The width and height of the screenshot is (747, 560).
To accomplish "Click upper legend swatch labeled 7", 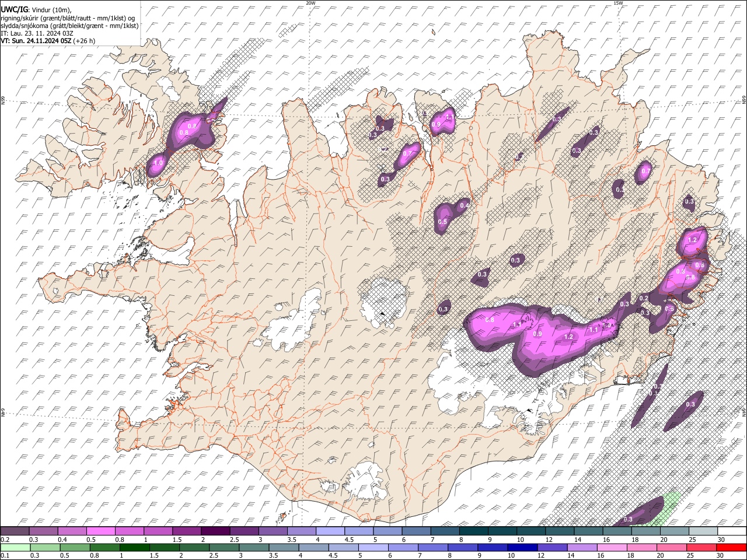I will click(x=444, y=531).
